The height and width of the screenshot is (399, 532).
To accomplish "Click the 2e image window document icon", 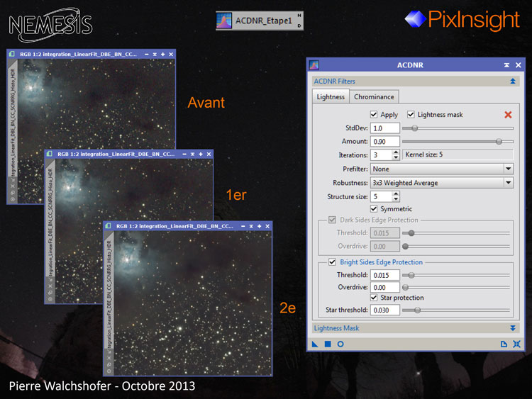I will pyautogui.click(x=109, y=226).
